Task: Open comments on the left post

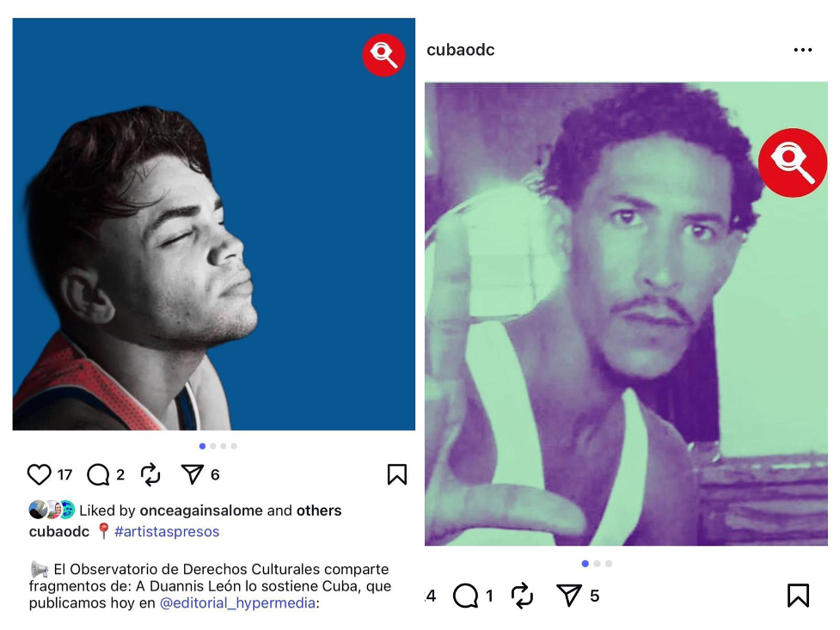Action: coord(98,474)
